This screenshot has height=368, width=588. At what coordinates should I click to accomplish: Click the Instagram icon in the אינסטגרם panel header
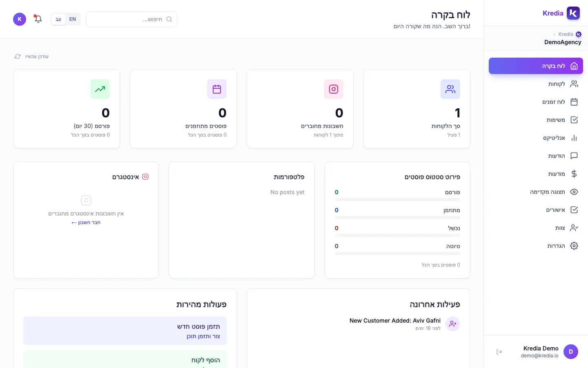145,177
